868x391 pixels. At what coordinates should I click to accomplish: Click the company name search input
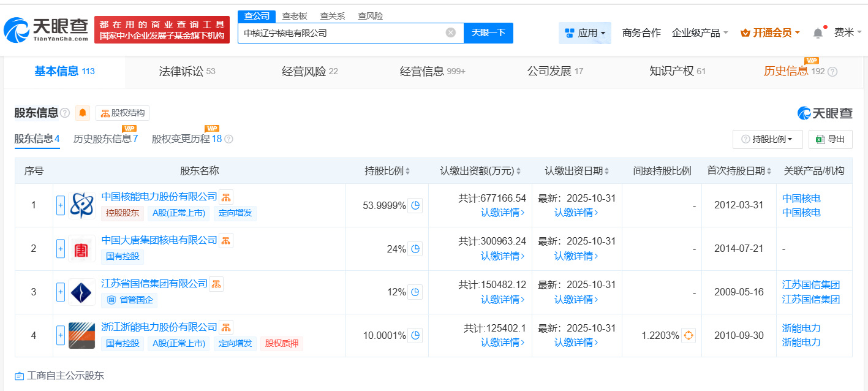pos(340,33)
